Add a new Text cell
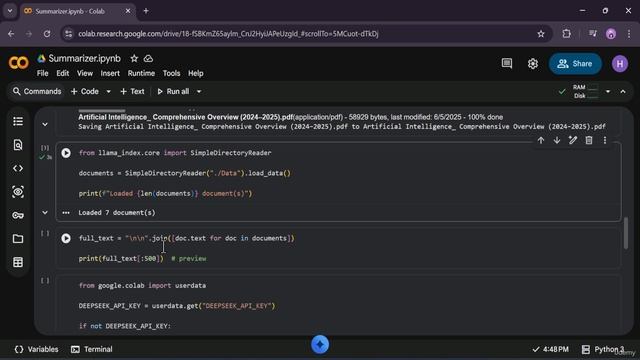Screen dimensions: 640x360 click(x=132, y=91)
